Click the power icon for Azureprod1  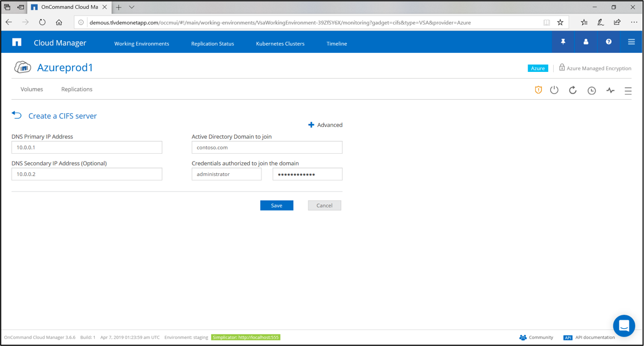(554, 90)
